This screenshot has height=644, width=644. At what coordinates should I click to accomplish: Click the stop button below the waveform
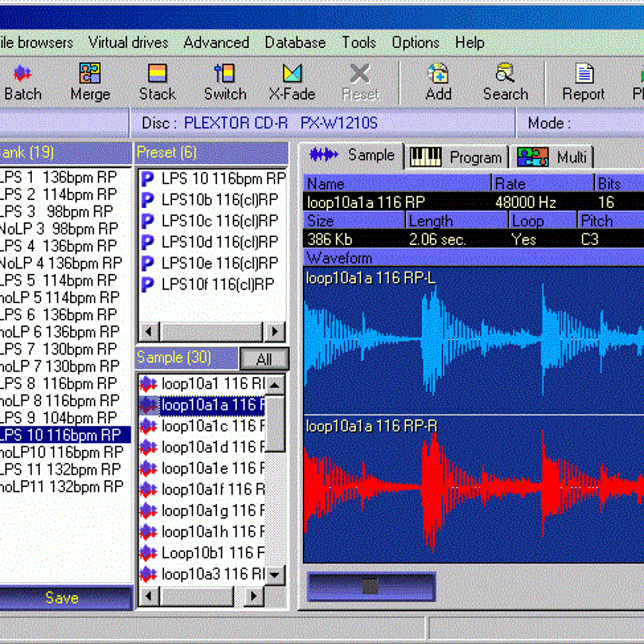click(x=371, y=586)
